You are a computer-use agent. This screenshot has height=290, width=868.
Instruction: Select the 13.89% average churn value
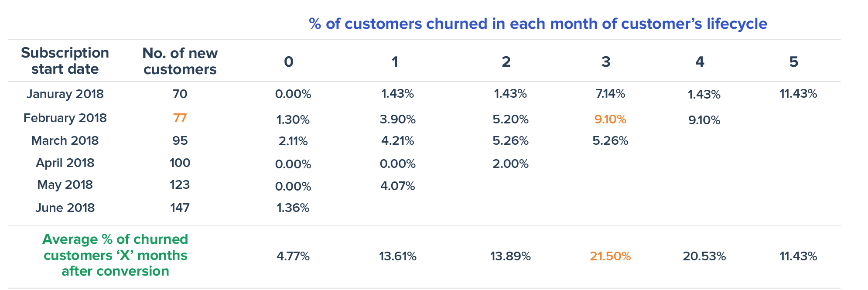510,256
